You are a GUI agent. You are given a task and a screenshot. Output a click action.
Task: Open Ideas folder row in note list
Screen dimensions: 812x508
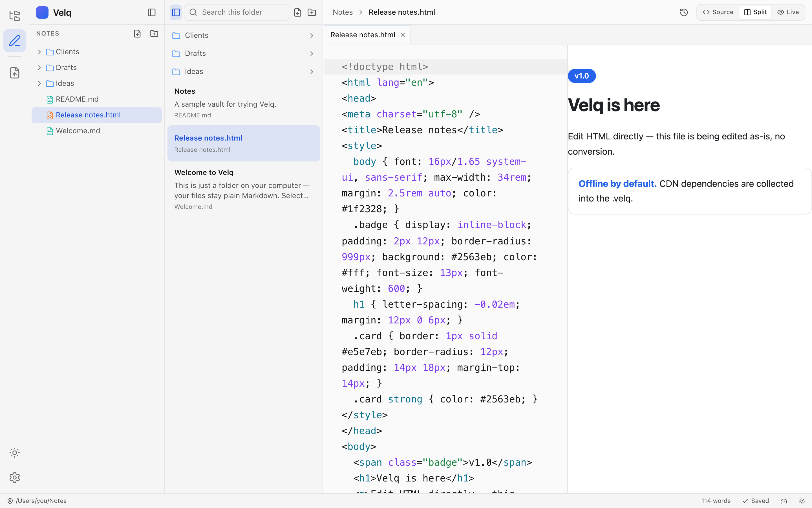point(244,72)
